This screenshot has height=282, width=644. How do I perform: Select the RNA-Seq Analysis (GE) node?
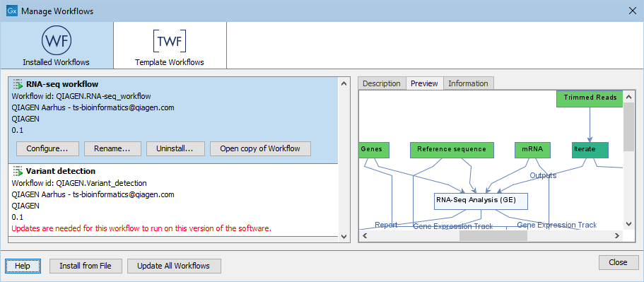pos(481,201)
